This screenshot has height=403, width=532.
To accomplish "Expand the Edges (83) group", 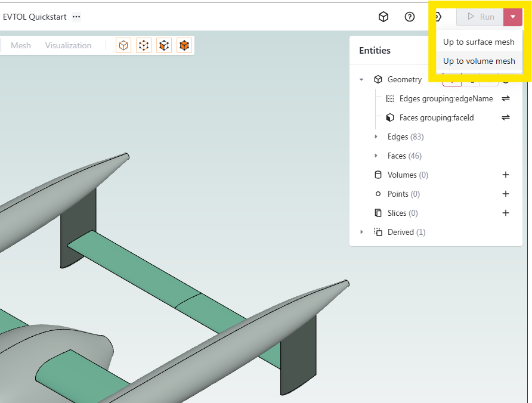I will pos(376,137).
